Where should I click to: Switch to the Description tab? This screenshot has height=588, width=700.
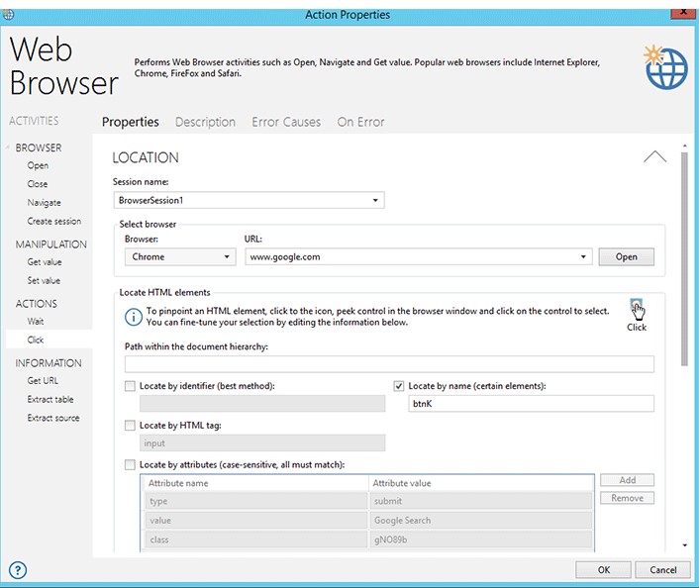tap(205, 122)
